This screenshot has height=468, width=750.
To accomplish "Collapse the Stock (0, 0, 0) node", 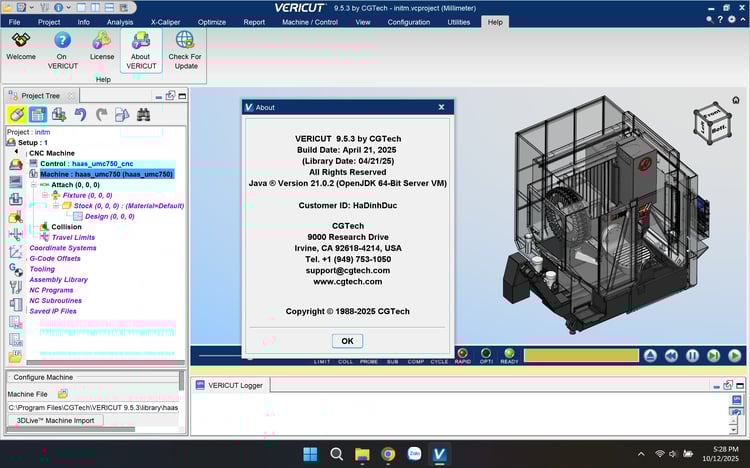I will (x=56, y=206).
